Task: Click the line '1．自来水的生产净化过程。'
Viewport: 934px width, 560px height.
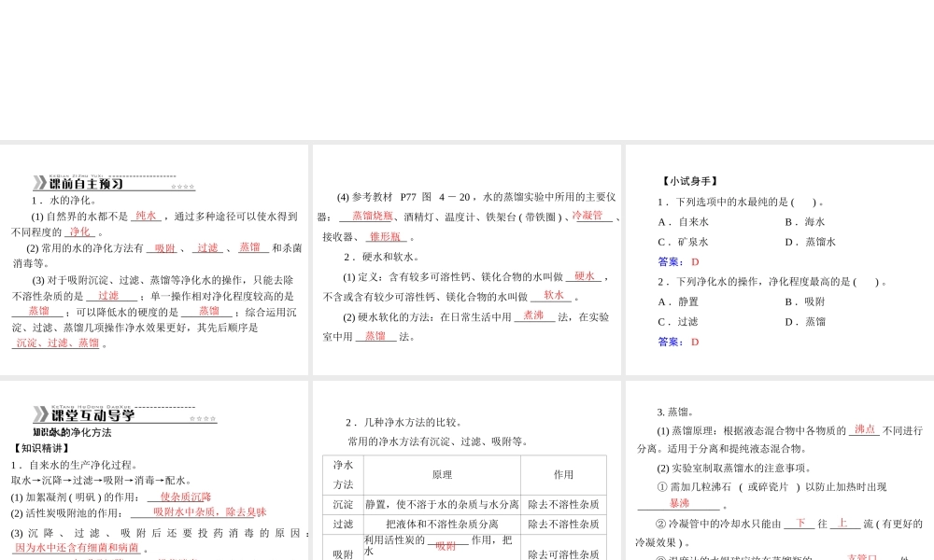Action: 75,466
